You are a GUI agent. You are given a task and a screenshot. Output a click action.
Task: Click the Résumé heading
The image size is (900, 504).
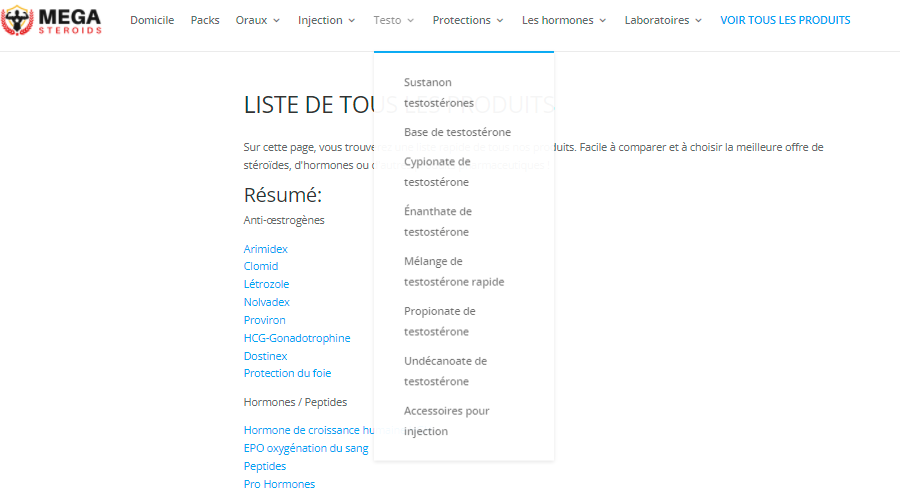click(x=282, y=195)
